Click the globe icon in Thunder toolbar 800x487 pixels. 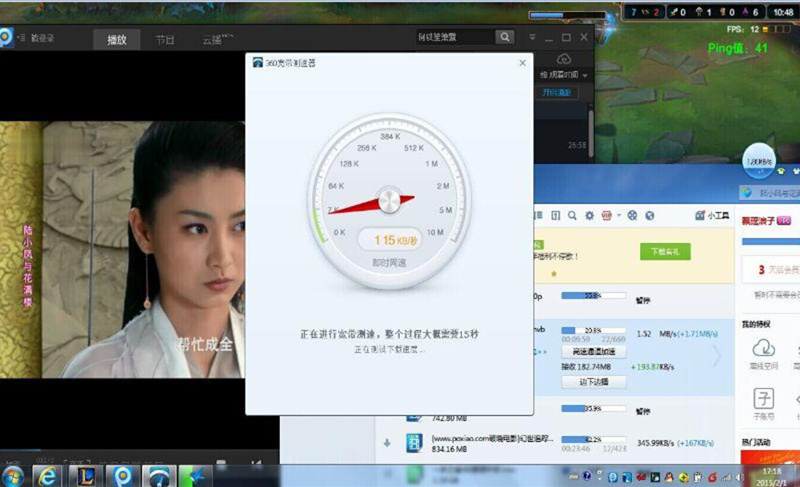pyautogui.click(x=649, y=216)
